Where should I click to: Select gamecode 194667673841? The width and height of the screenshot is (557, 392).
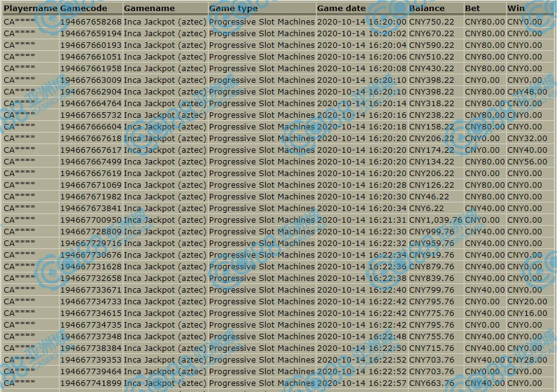coord(91,208)
